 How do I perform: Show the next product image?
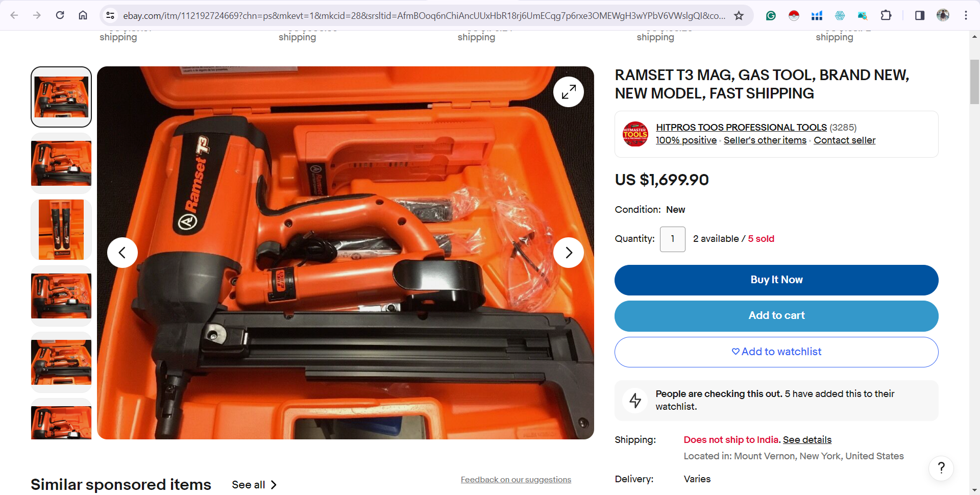pos(569,253)
